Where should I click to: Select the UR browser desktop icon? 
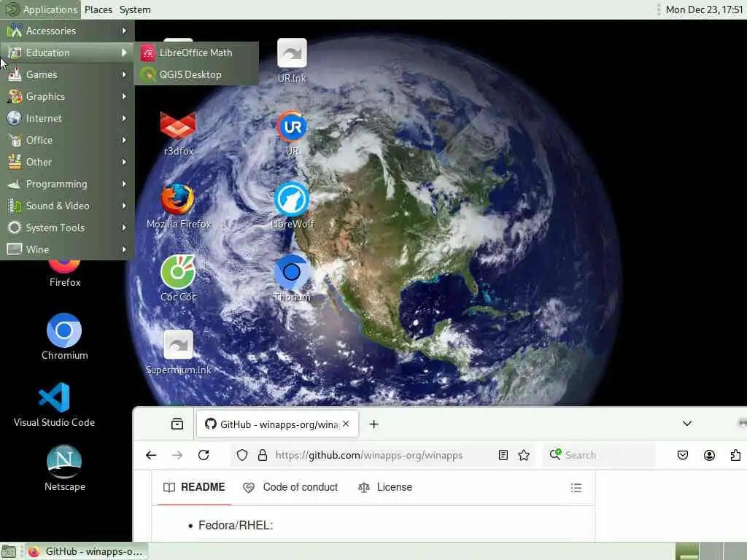(292, 133)
